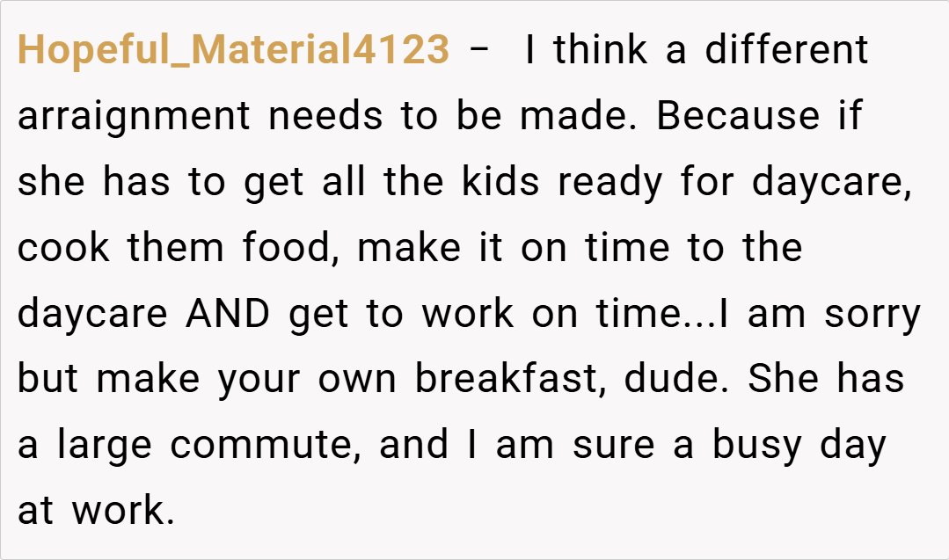This screenshot has height=560, width=949.
Task: Click the word "commute" in the comment
Action: (264, 446)
